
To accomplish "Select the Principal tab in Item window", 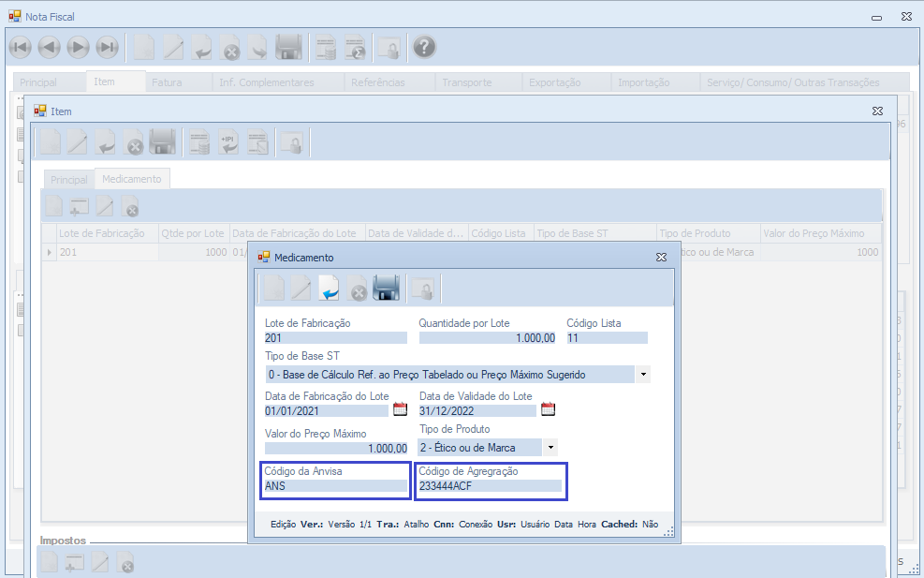I will pos(69,180).
